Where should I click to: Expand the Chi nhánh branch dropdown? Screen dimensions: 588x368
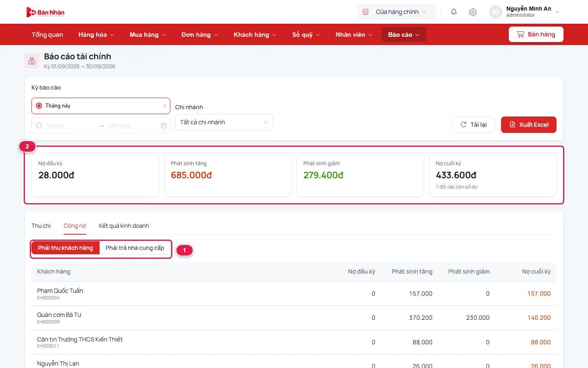point(224,122)
